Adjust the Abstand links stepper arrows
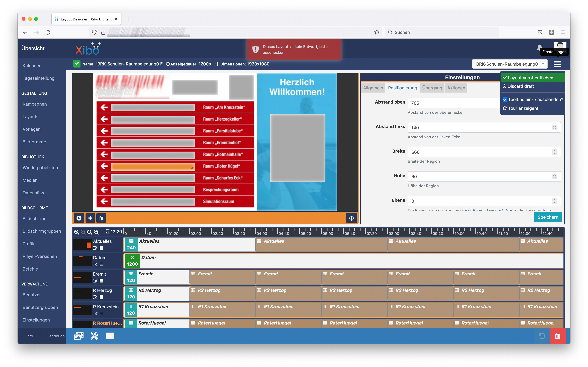This screenshot has width=588, height=367. 554,127
